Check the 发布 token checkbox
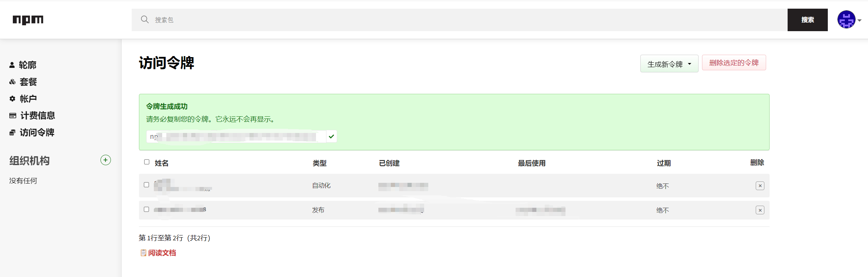This screenshot has width=868, height=277. [x=147, y=209]
